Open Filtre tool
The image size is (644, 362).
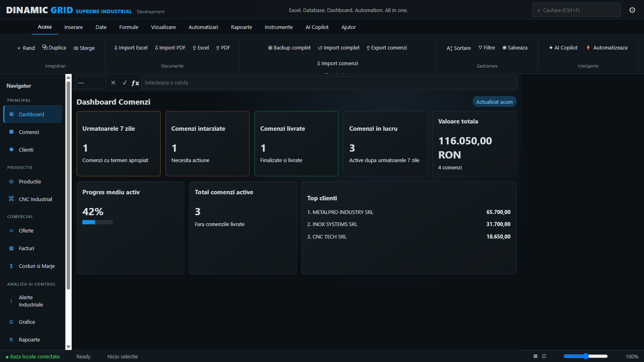click(x=487, y=47)
